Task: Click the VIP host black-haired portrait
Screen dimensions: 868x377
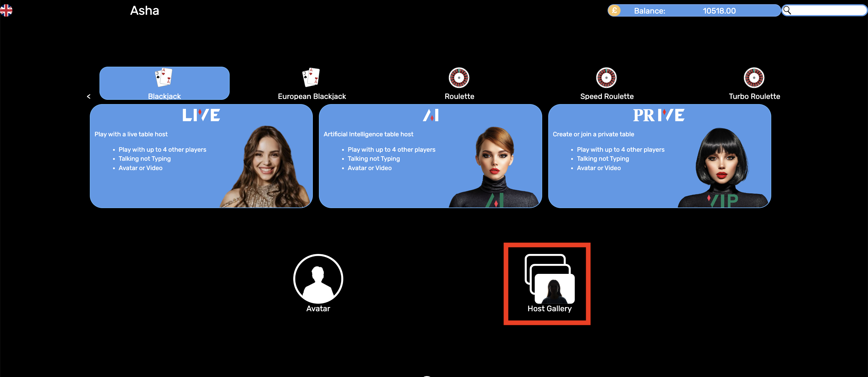Action: tap(721, 167)
